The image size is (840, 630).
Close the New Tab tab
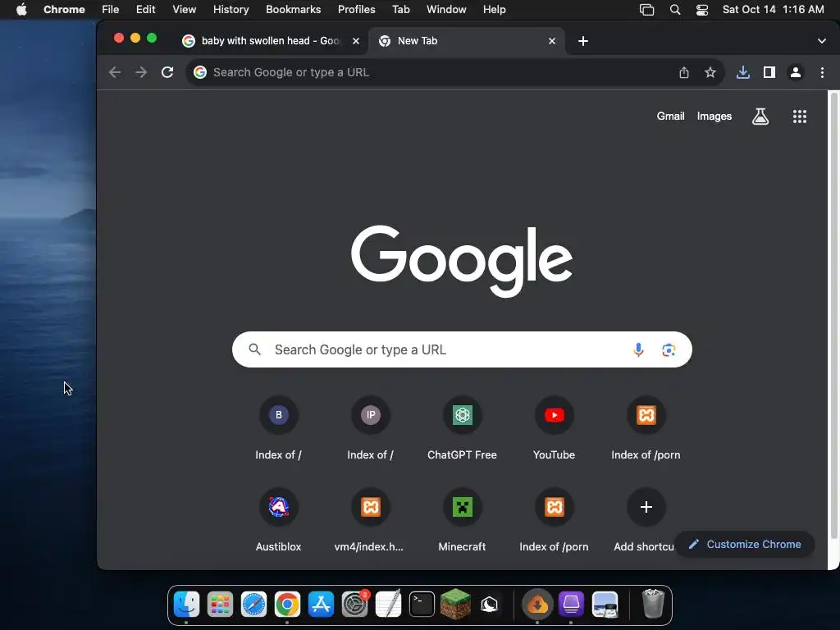pyautogui.click(x=552, y=41)
